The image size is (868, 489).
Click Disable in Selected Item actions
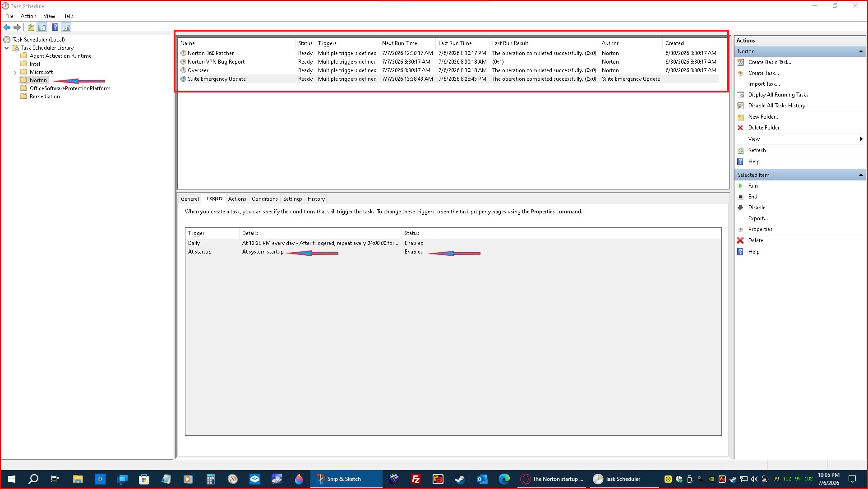757,208
